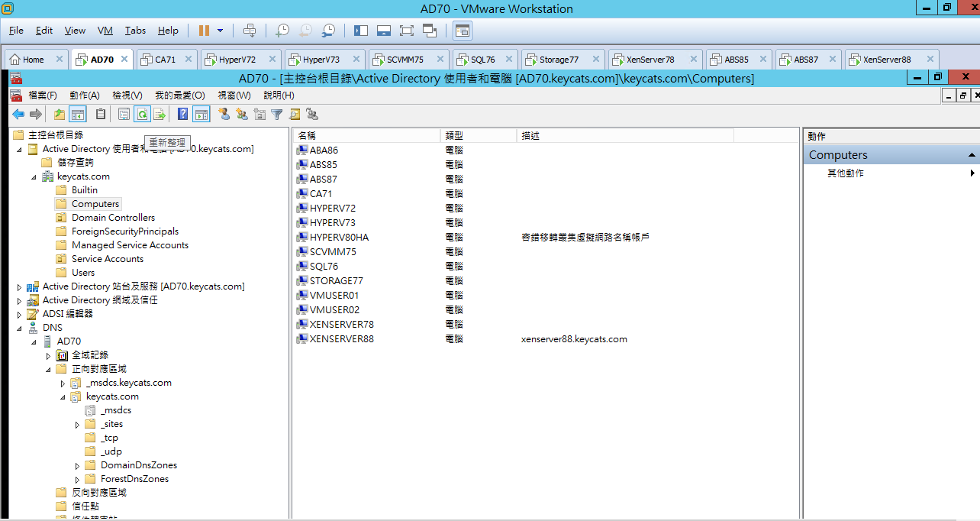Click the clipboard icon in MMC toolbar
The width and height of the screenshot is (980, 521).
101,115
